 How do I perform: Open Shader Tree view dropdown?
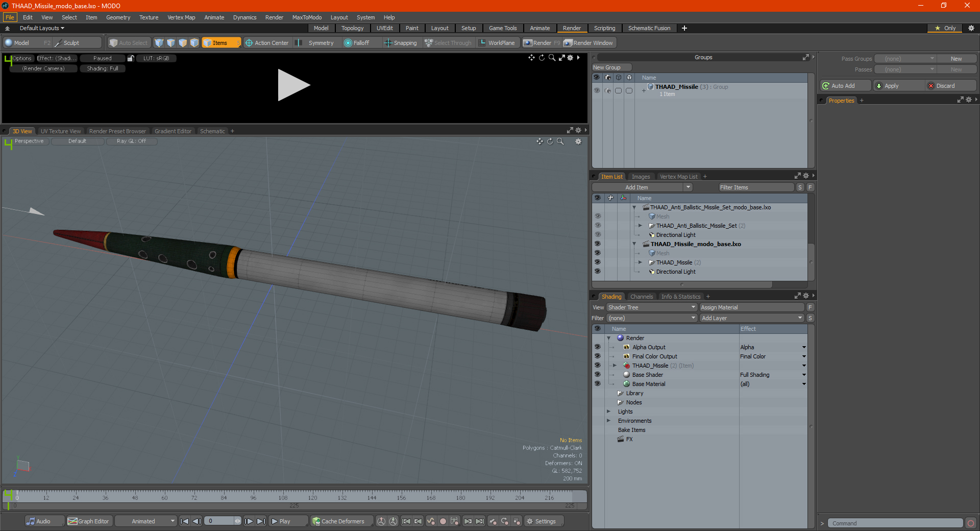pyautogui.click(x=652, y=307)
